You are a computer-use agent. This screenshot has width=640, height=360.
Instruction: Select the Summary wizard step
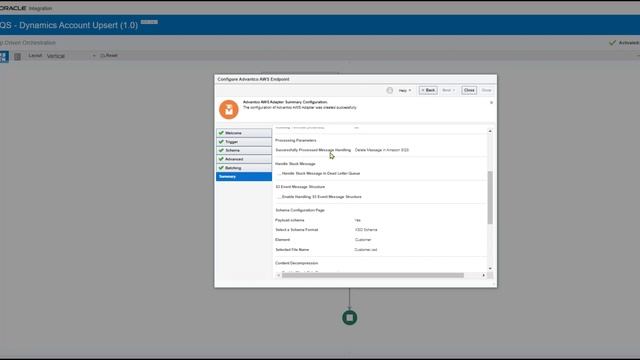pyautogui.click(x=244, y=176)
